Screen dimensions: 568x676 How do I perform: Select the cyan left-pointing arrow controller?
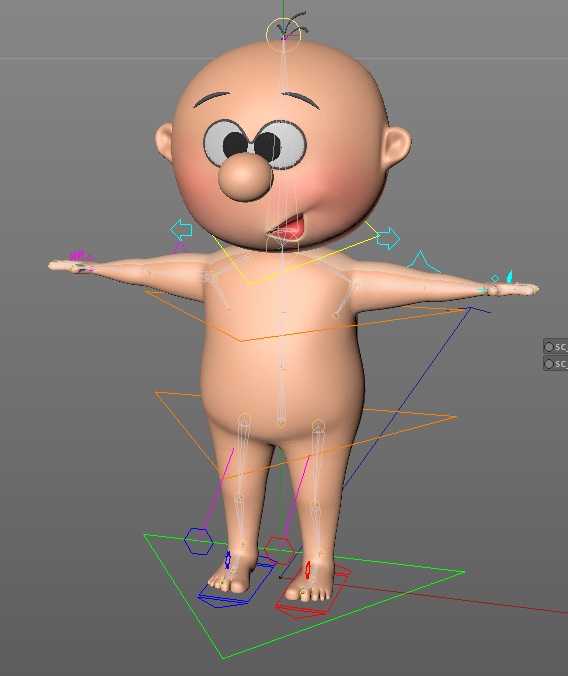[181, 230]
